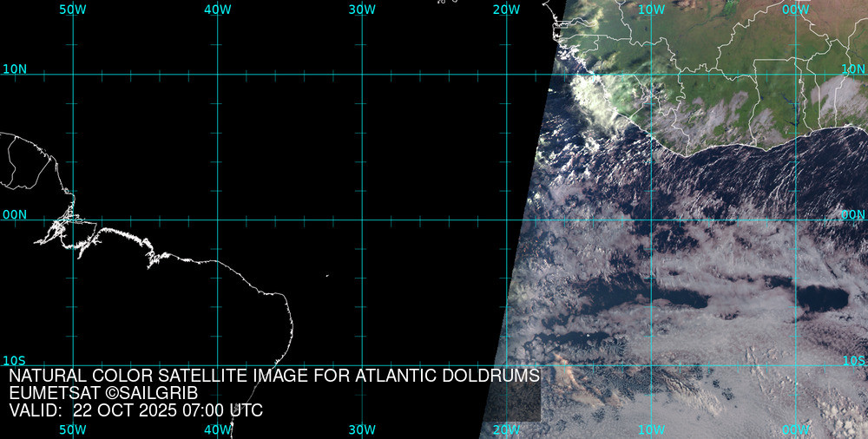The width and height of the screenshot is (868, 439).
Task: Click the 10S latitude label on the right side
Action: pos(854,360)
